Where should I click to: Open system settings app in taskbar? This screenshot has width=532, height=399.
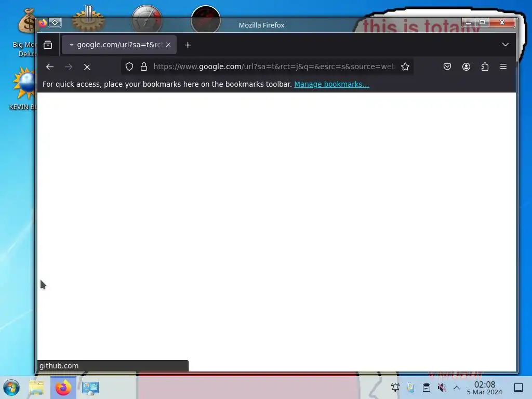(90, 388)
